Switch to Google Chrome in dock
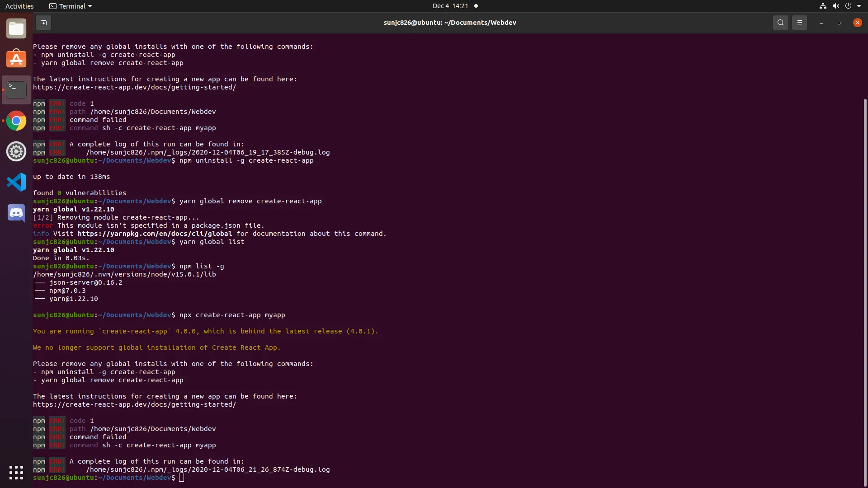The height and width of the screenshot is (488, 868). [x=16, y=121]
